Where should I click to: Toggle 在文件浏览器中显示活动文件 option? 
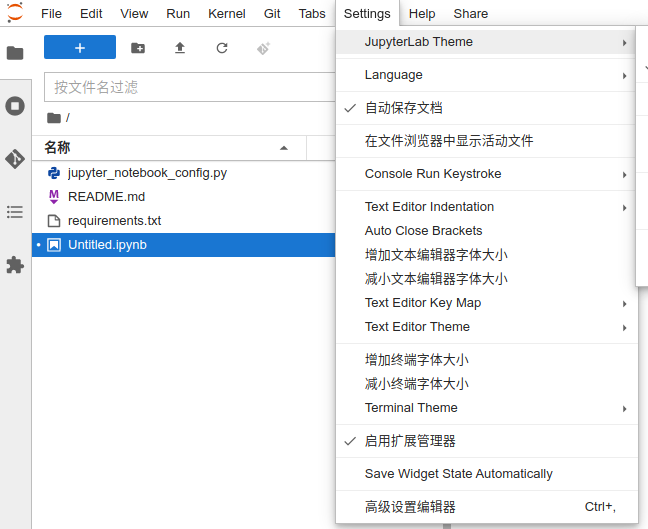point(485,141)
